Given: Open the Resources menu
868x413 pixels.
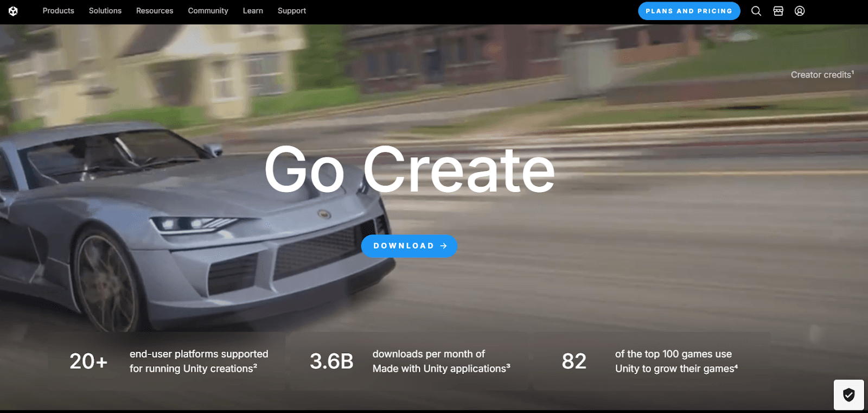Looking at the screenshot, I should [x=155, y=11].
